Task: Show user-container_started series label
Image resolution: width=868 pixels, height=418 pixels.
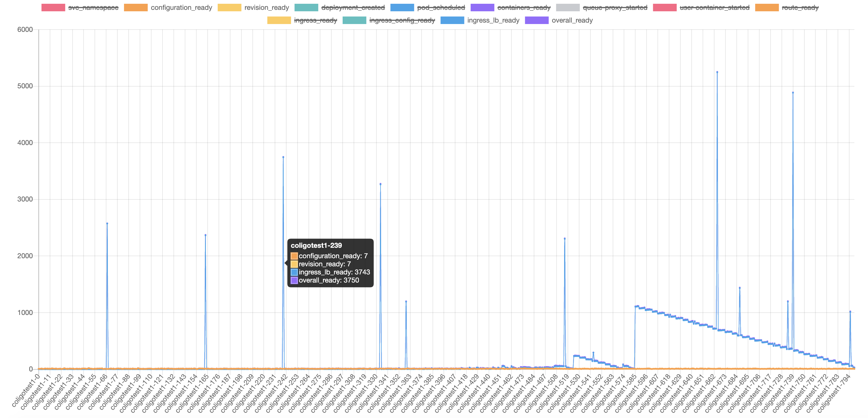Action: pos(714,8)
